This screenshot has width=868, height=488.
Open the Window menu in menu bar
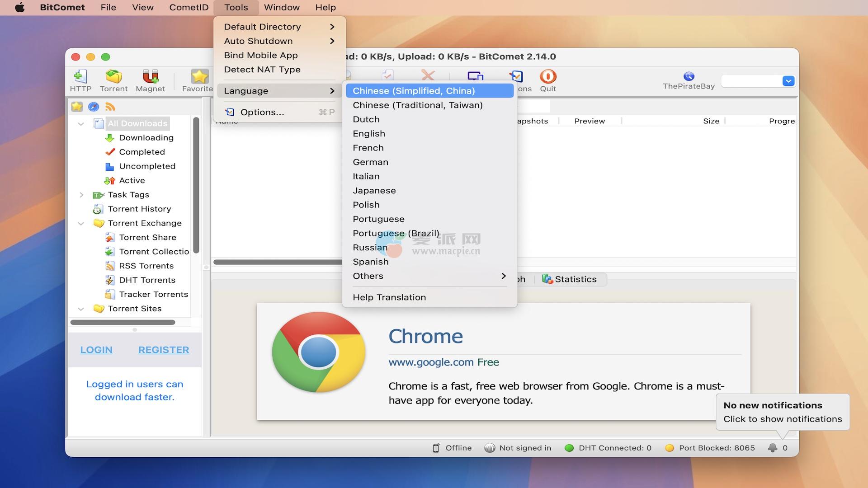point(282,7)
